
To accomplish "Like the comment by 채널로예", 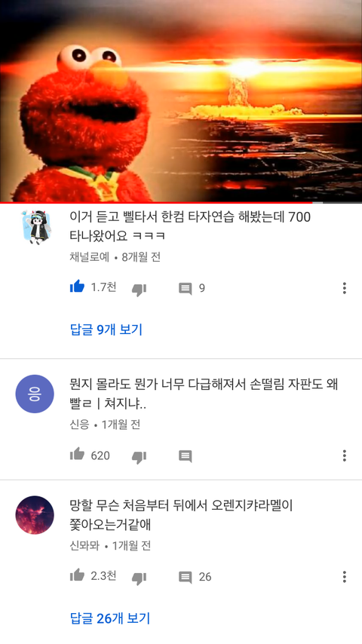I will [x=77, y=287].
